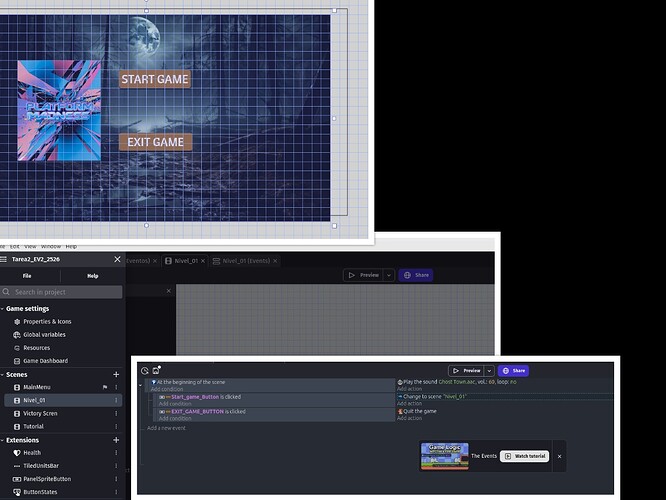Open Global variables
The width and height of the screenshot is (666, 500).
tap(45, 334)
